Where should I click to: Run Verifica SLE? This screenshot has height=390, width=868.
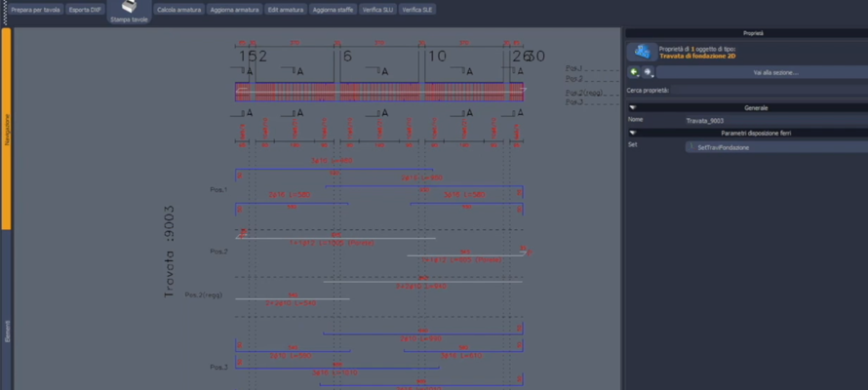(416, 10)
